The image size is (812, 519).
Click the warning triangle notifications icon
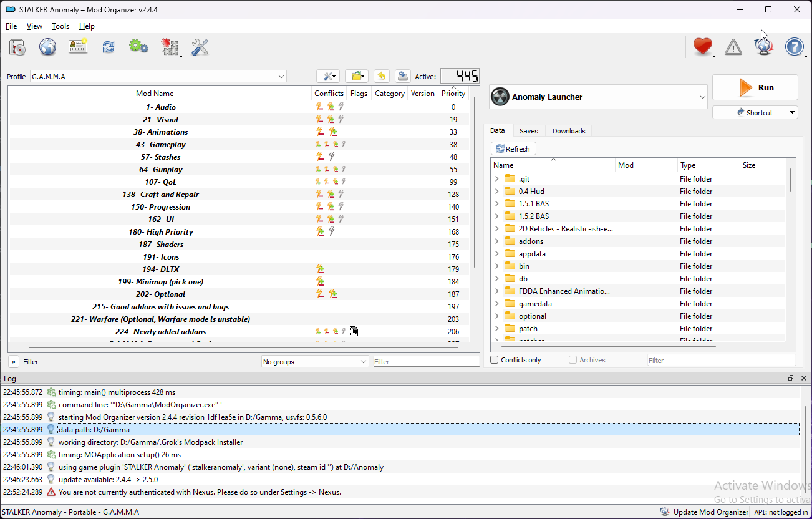pos(733,47)
